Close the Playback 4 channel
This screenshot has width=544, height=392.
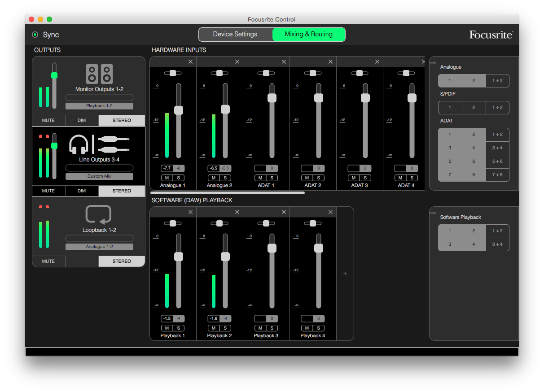(x=330, y=212)
